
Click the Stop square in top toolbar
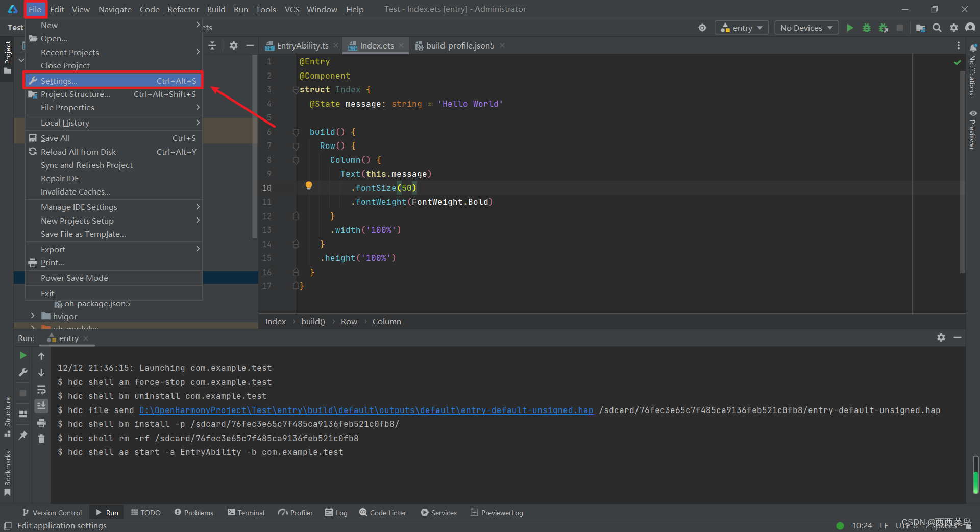click(900, 28)
